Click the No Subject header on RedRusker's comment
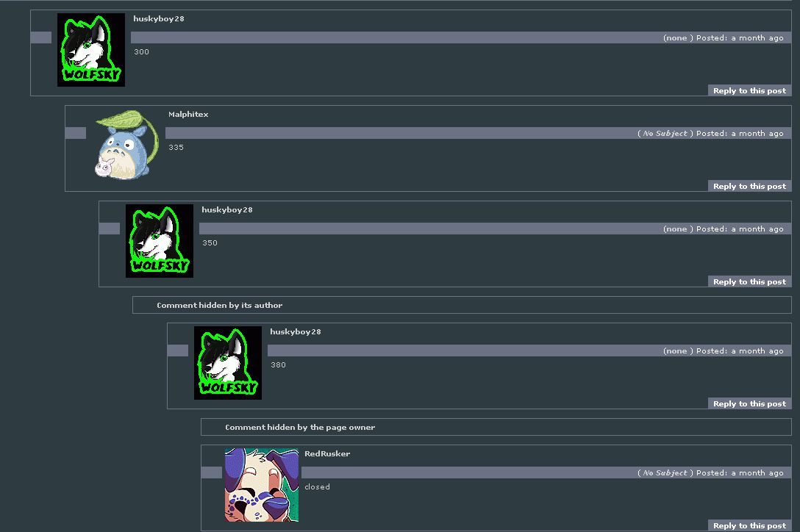 (x=665, y=472)
